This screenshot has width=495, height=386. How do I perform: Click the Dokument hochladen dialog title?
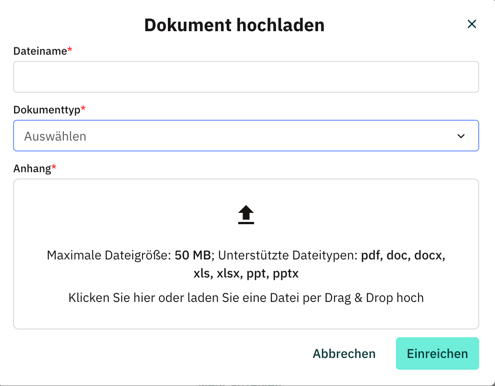tap(234, 25)
